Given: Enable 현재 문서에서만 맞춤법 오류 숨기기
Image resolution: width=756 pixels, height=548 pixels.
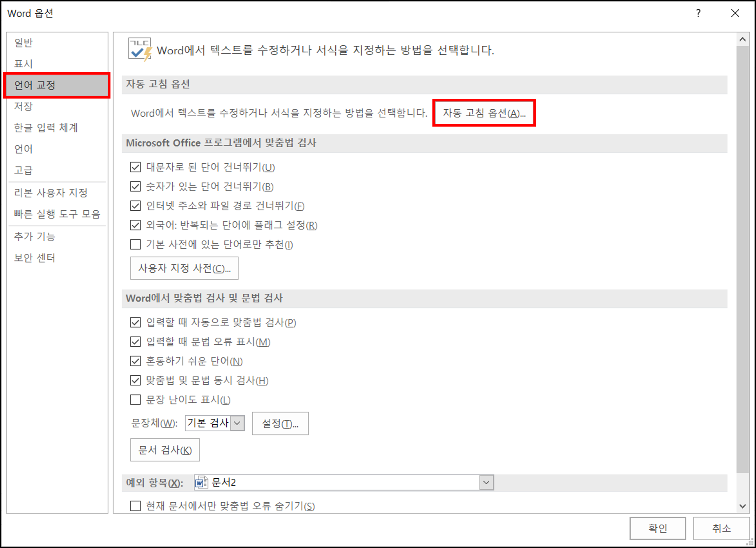Looking at the screenshot, I should 135,506.
